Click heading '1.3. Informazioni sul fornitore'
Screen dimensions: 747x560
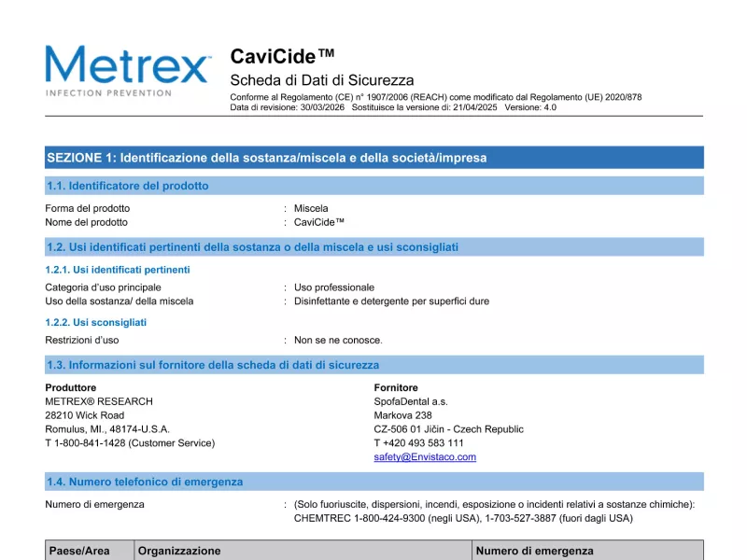pyautogui.click(x=374, y=365)
